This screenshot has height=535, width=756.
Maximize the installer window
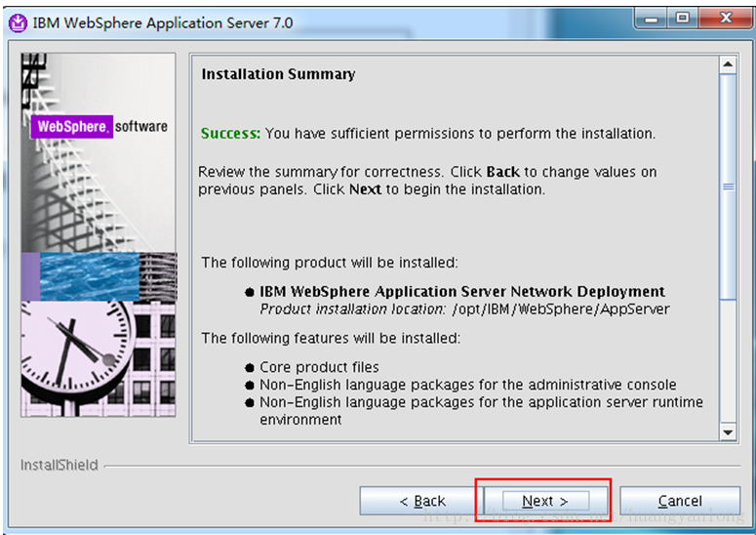(x=682, y=19)
